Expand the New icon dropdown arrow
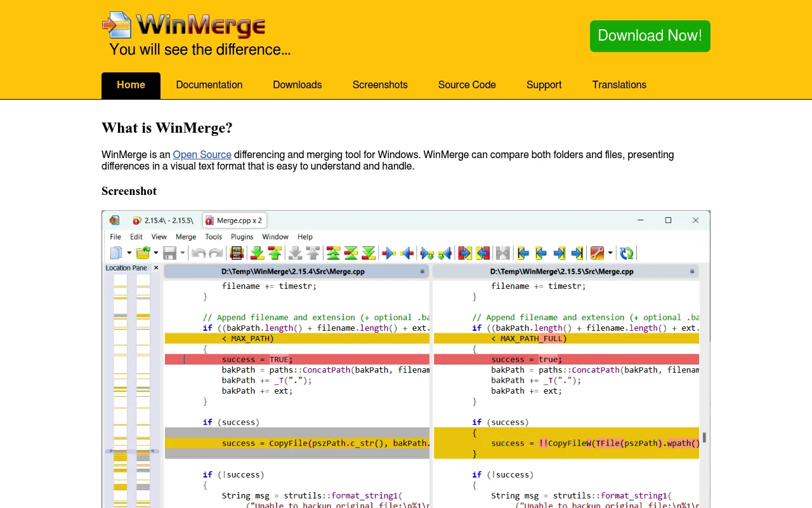The image size is (812, 508). tap(129, 253)
